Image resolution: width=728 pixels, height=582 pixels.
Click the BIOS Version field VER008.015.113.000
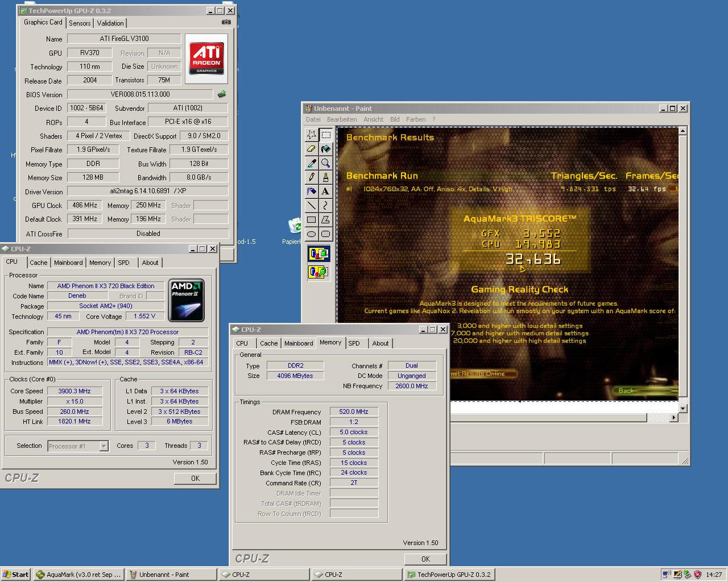(x=140, y=94)
